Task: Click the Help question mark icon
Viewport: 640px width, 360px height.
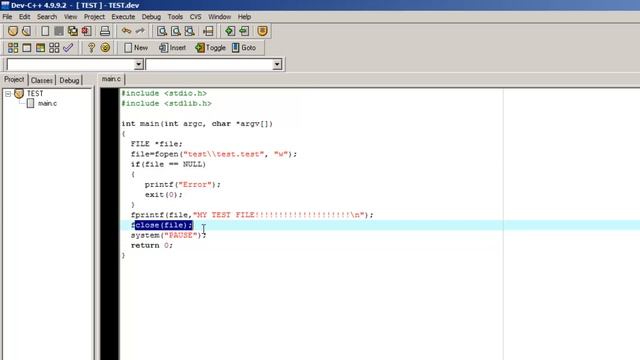Action: coord(91,48)
